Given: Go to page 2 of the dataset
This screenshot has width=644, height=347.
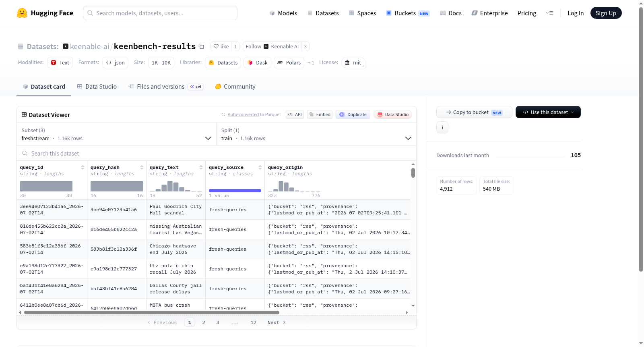Looking at the screenshot, I should click(x=204, y=322).
